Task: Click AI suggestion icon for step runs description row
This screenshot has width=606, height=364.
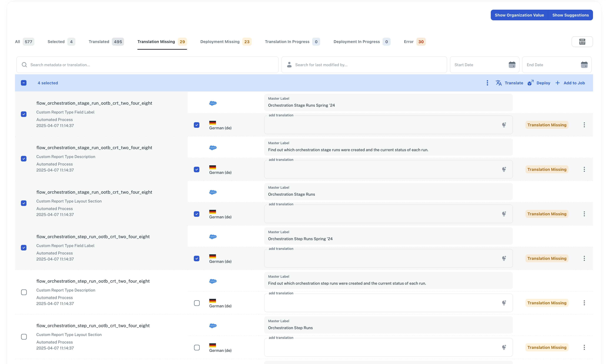Action: point(504,303)
